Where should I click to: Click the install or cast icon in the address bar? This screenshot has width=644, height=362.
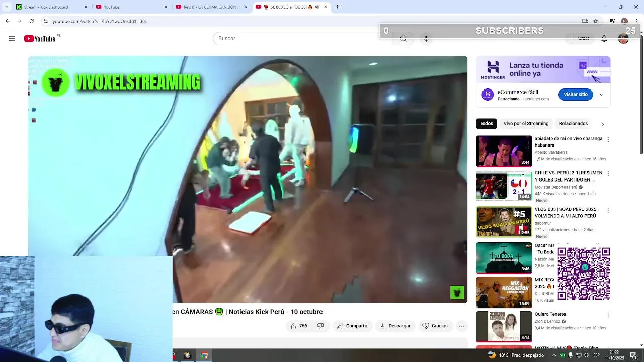[585, 21]
